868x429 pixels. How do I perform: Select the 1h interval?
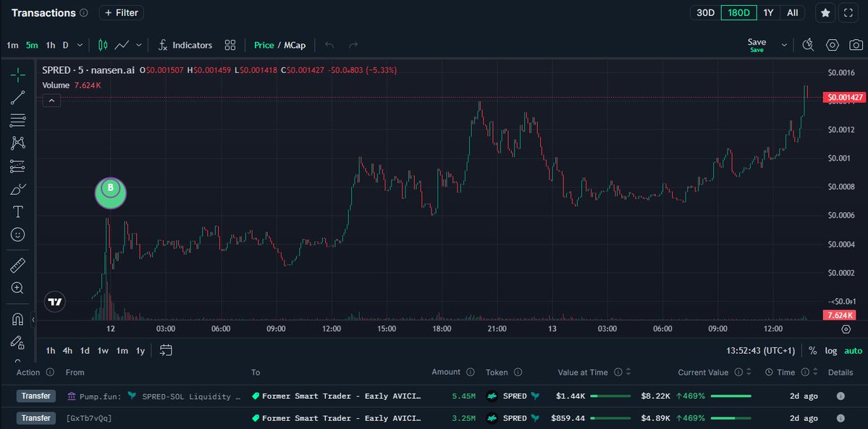click(x=50, y=45)
